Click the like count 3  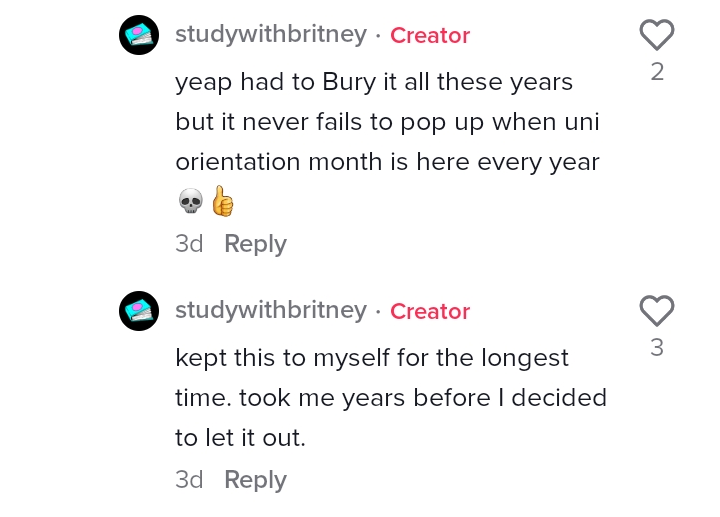click(x=657, y=348)
